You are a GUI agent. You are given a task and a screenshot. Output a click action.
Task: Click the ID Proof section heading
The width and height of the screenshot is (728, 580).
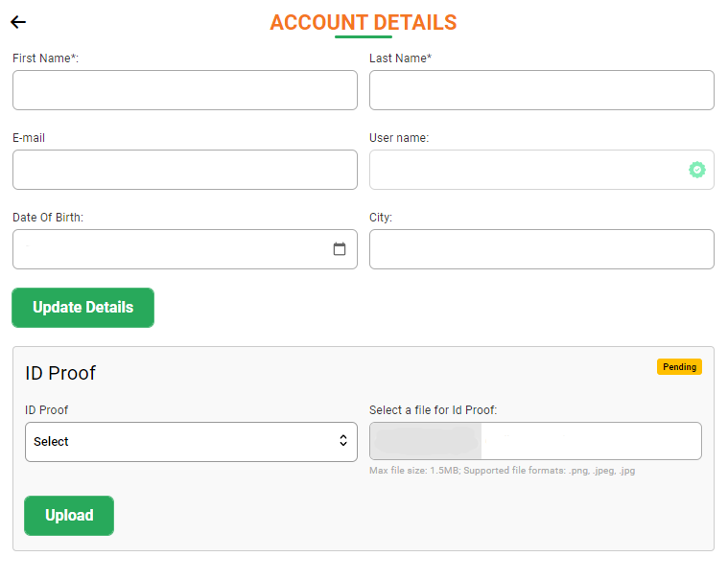(x=60, y=373)
